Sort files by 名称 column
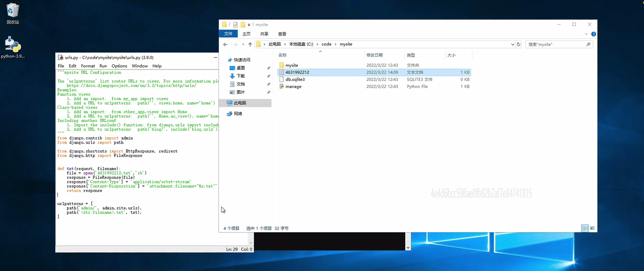 (x=283, y=55)
